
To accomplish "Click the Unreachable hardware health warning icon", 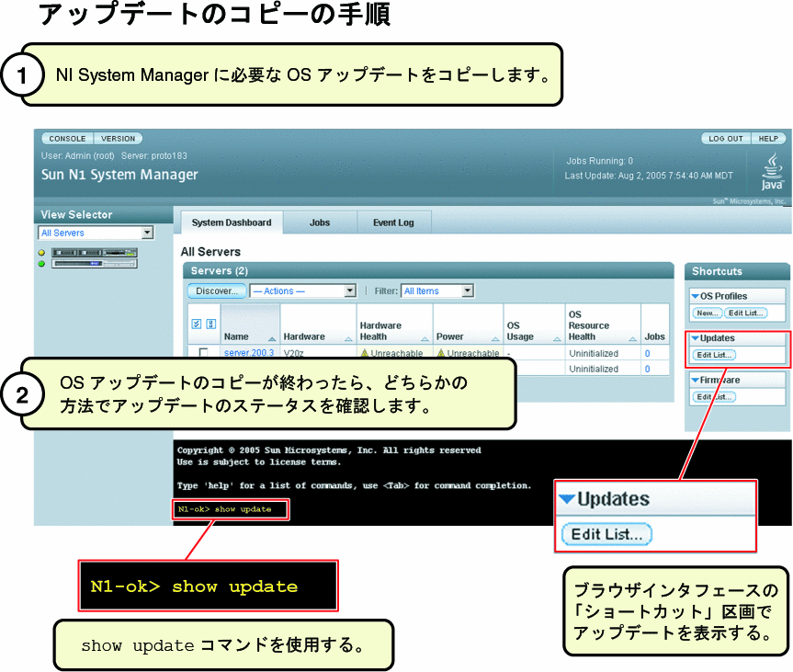I will coord(364,353).
